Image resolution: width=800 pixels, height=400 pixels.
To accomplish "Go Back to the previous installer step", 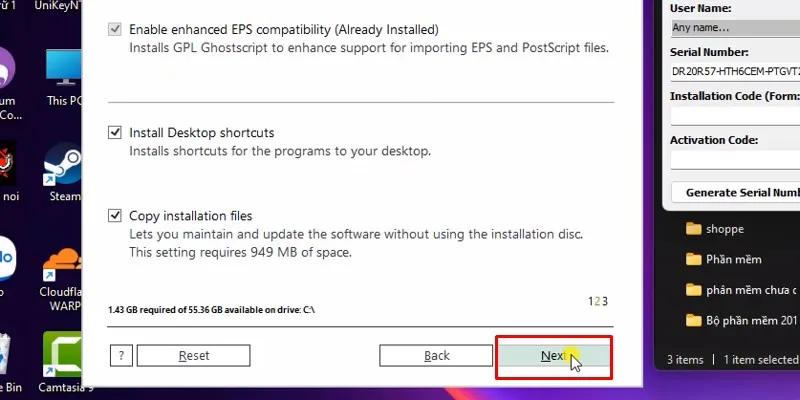I will point(437,355).
